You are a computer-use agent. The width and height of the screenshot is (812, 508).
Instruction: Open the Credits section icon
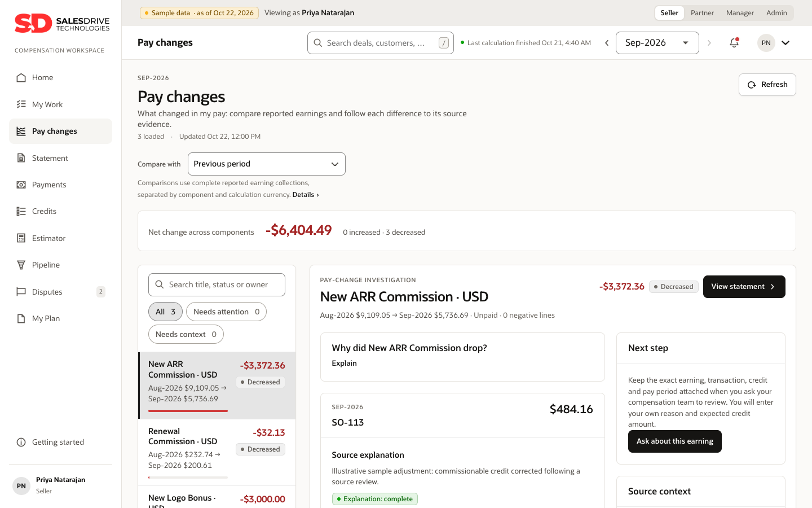[x=21, y=211]
